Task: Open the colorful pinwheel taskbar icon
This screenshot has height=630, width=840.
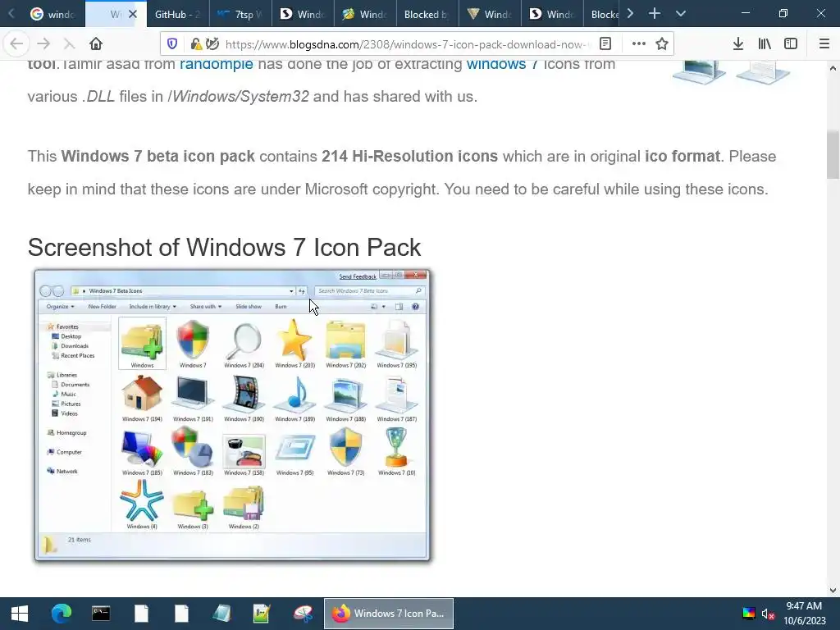Action: 303,614
